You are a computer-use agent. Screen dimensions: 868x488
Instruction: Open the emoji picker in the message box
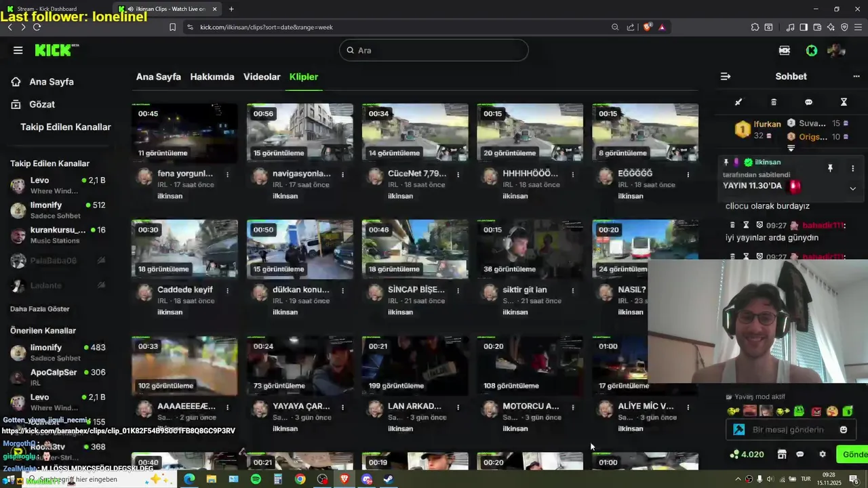click(844, 430)
